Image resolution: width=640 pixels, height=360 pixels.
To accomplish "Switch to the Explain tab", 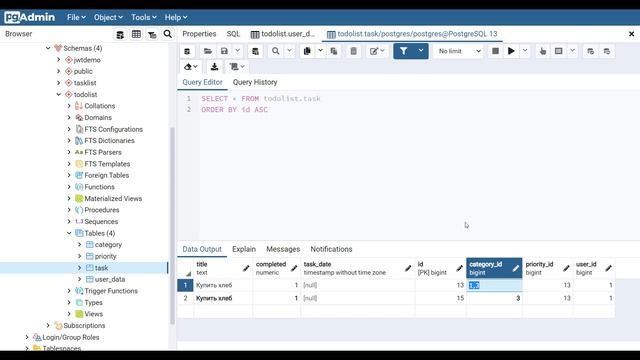I will pos(244,249).
